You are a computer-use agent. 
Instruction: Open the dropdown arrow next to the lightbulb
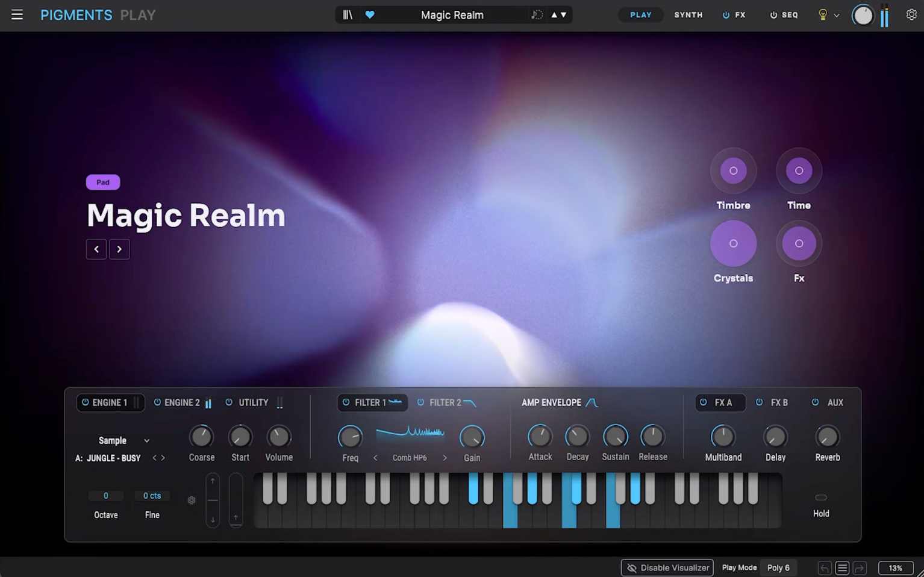837,16
